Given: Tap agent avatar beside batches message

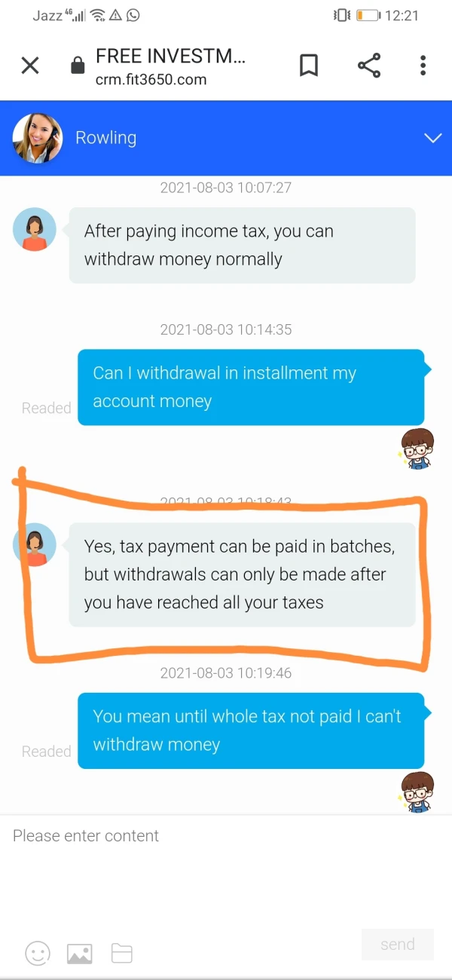Looking at the screenshot, I should tap(35, 544).
